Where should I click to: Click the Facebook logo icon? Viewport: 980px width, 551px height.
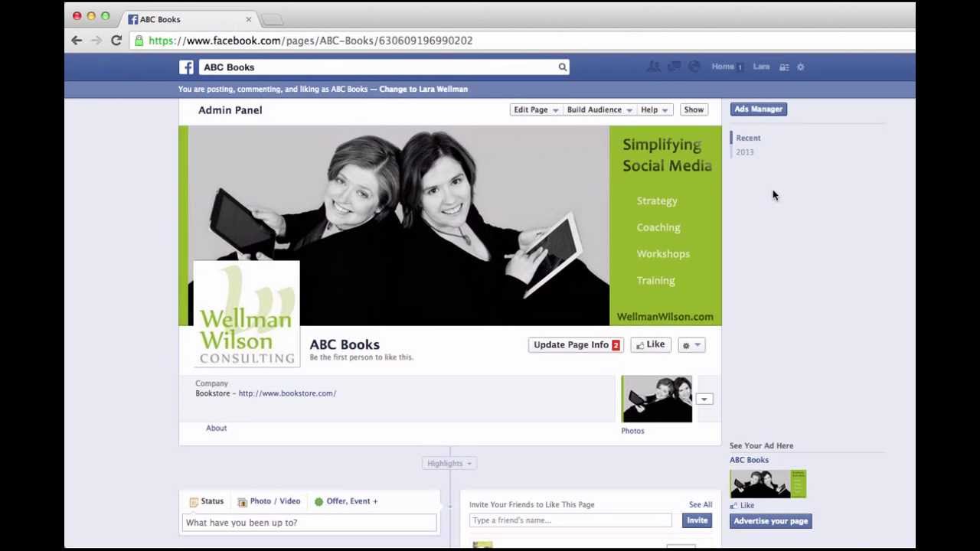(187, 67)
